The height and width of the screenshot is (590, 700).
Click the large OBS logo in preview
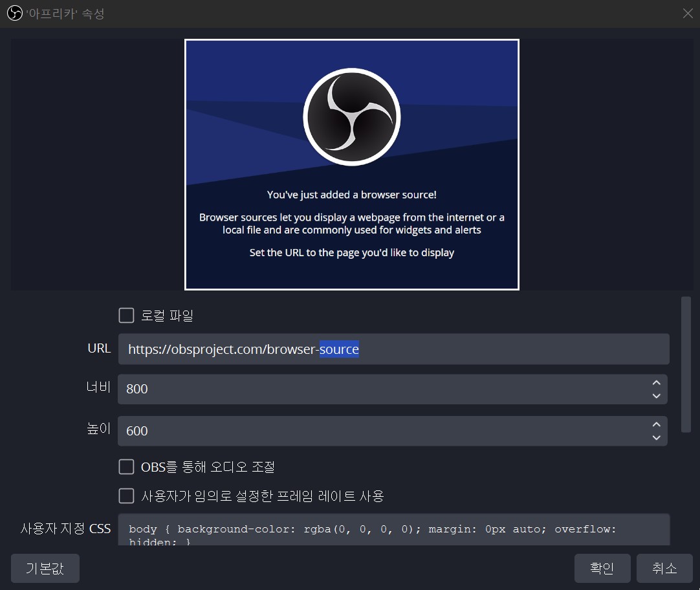pyautogui.click(x=352, y=117)
